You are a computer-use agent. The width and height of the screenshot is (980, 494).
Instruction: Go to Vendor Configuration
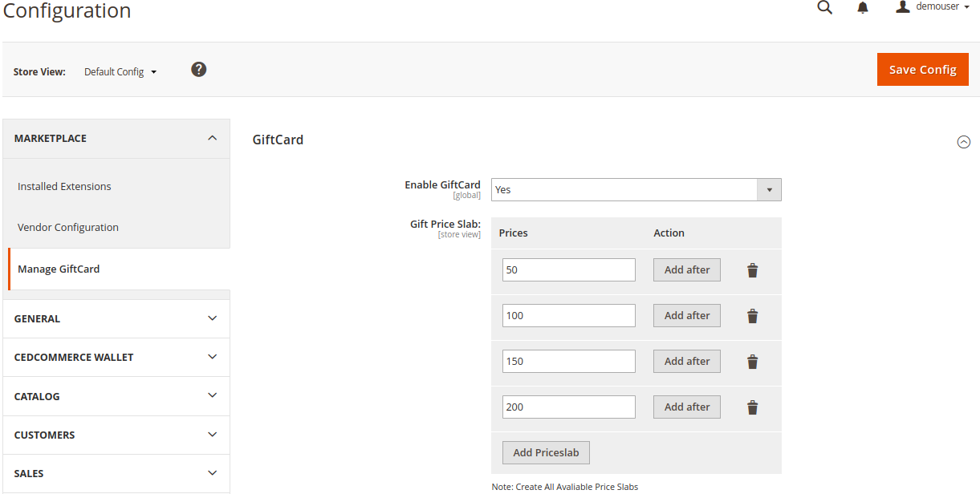68,227
